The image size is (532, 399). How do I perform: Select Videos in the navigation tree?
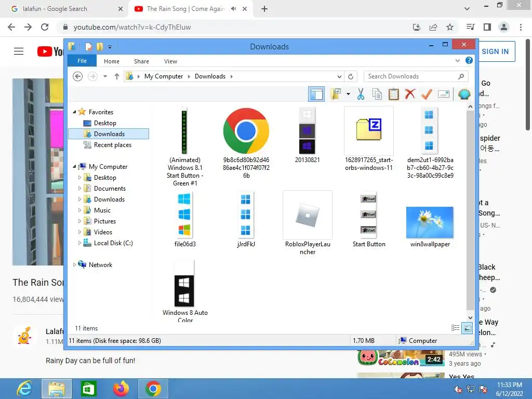click(103, 232)
